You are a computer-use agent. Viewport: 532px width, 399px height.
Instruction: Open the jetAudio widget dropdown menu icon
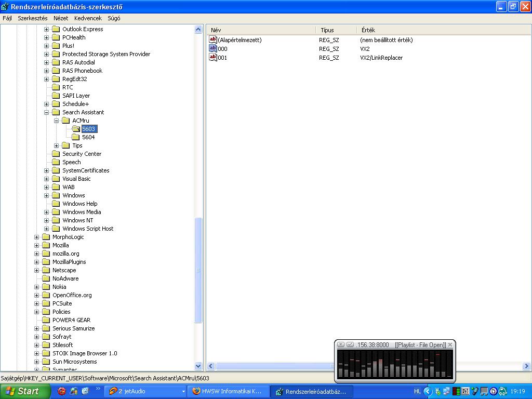(x=341, y=344)
